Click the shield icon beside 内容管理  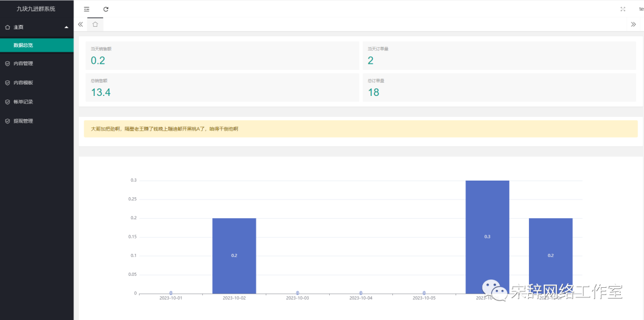pyautogui.click(x=7, y=64)
